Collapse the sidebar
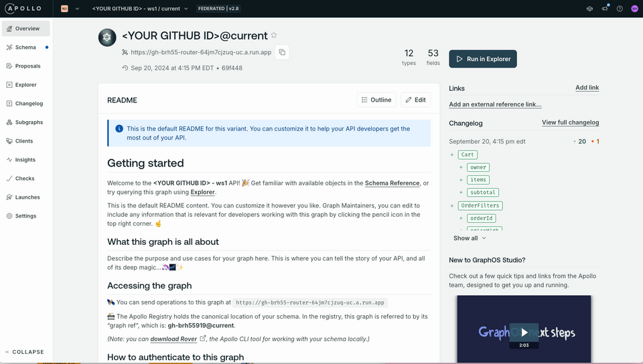The width and height of the screenshot is (643, 364). point(25,352)
